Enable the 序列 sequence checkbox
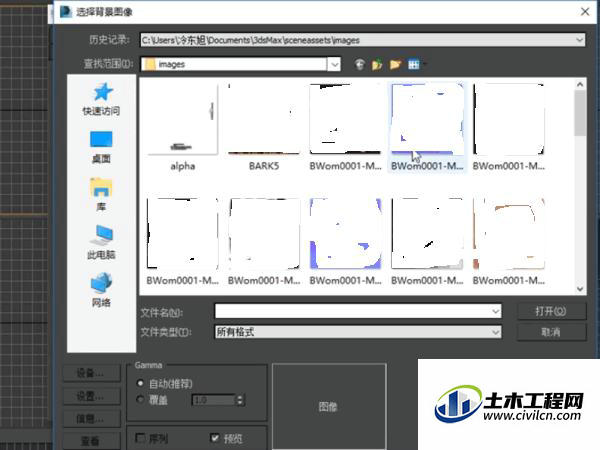Viewport: 600px width, 450px height. click(140, 438)
